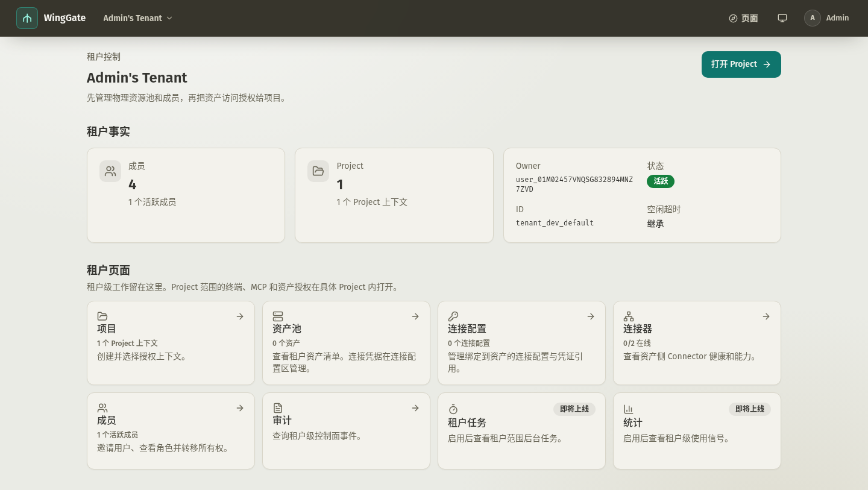Click the document icon on 审计 card
The width and height of the screenshot is (868, 490).
[278, 408]
